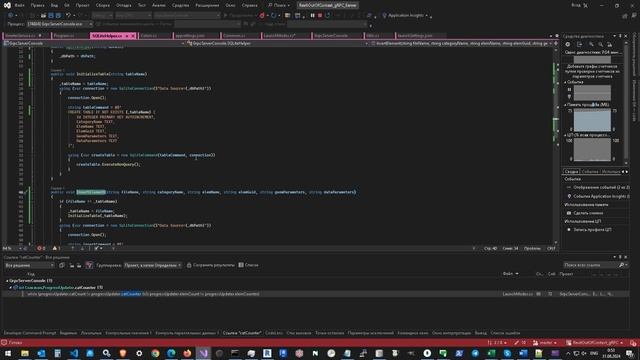
Task: Stop debugging with the red Stop icon
Action: pyautogui.click(x=320, y=16)
